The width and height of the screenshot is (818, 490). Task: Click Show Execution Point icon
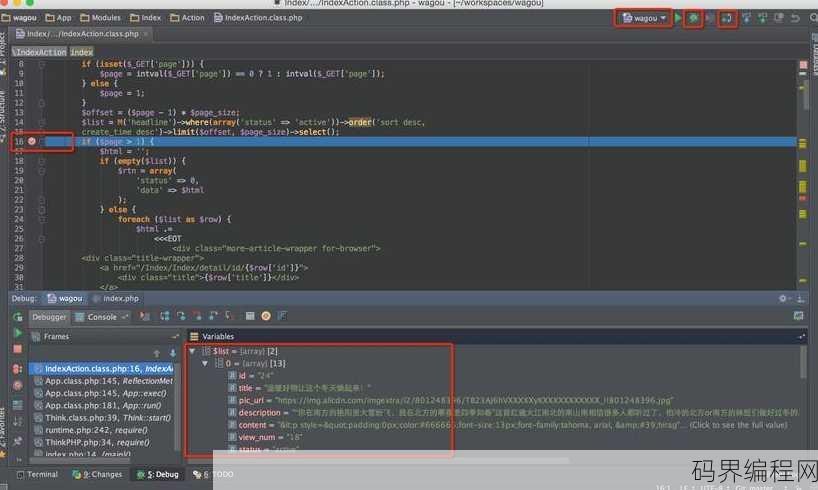145,316
